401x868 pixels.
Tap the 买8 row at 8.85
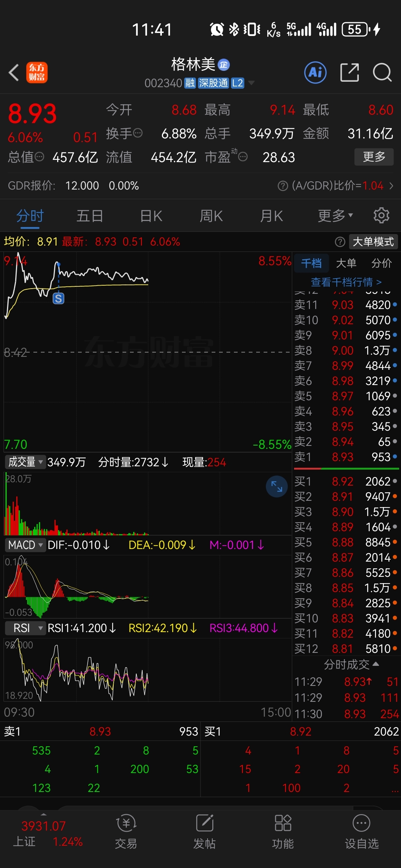click(346, 588)
